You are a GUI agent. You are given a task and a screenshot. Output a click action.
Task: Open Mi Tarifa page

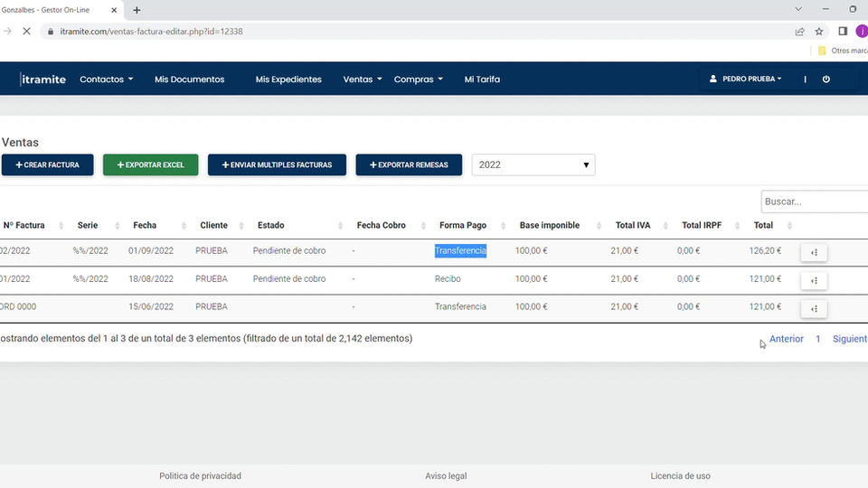tap(482, 80)
